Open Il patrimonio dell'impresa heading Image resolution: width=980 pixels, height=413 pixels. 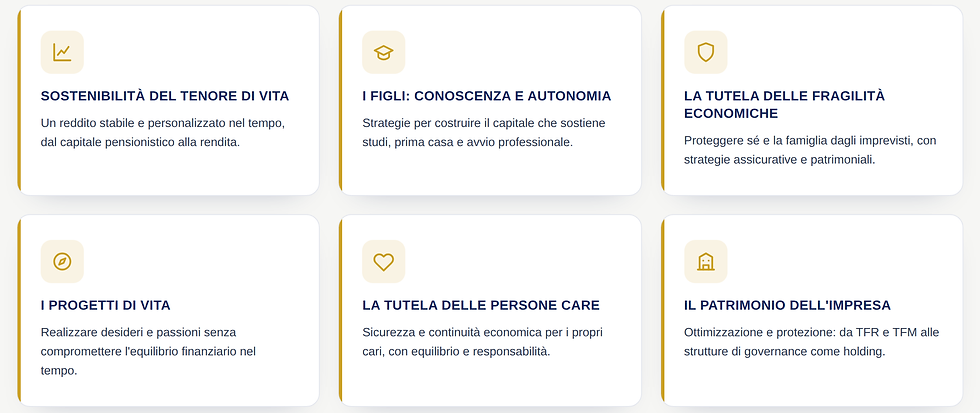tap(788, 306)
